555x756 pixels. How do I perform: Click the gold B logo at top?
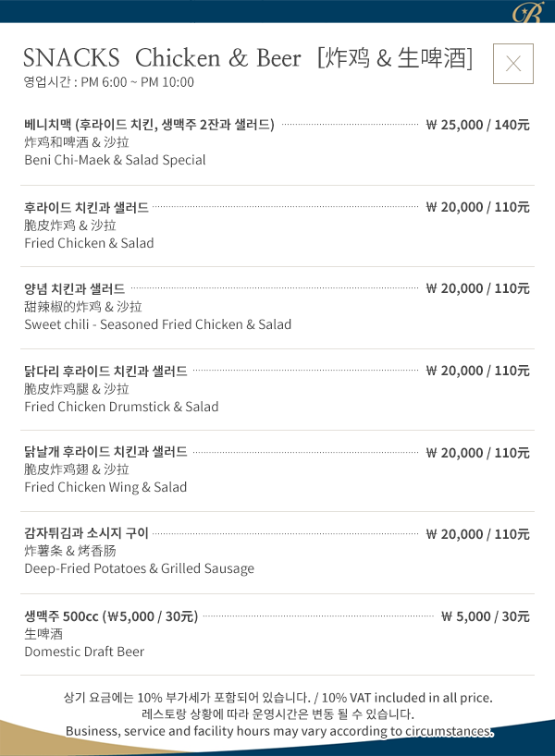528,12
